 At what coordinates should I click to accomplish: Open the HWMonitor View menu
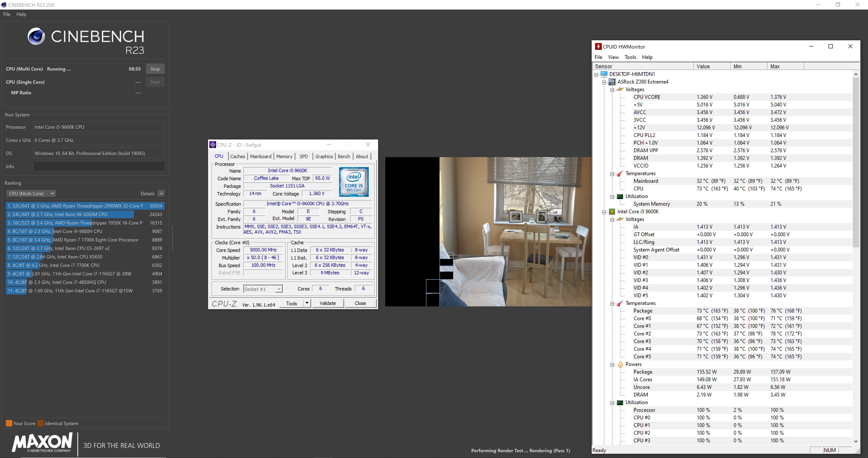pyautogui.click(x=613, y=57)
